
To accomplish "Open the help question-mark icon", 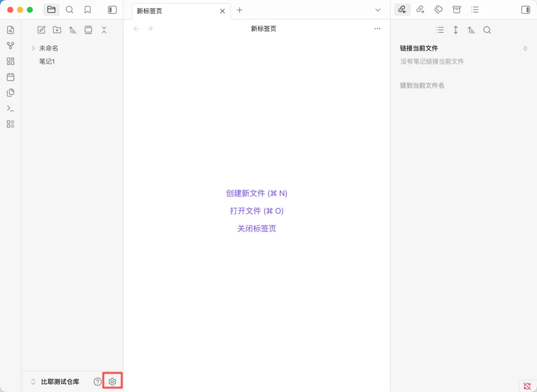I will click(97, 382).
